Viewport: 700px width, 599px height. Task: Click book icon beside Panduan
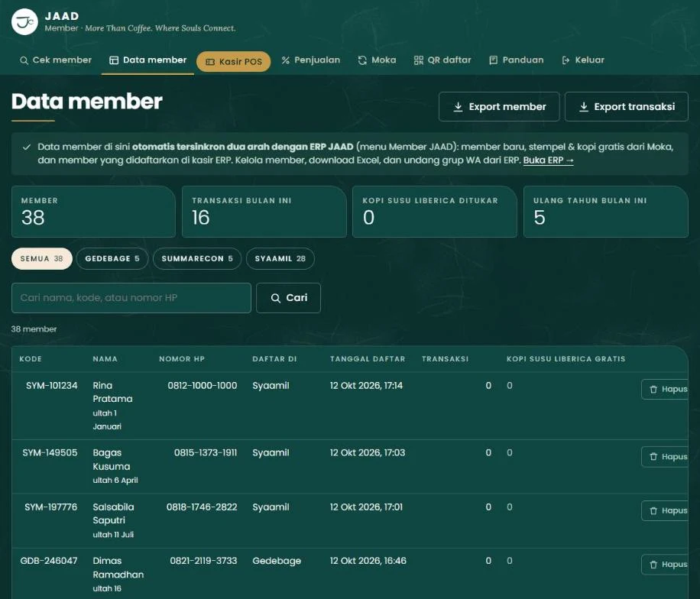[494, 60]
